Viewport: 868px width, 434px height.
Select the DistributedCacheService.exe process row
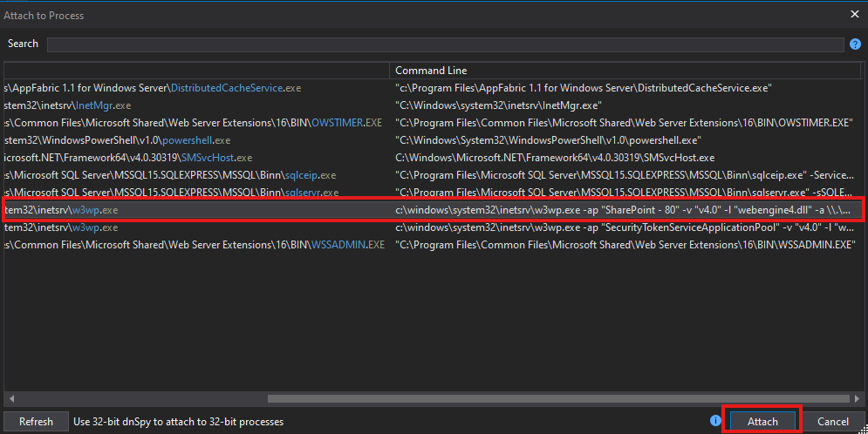[x=433, y=88]
